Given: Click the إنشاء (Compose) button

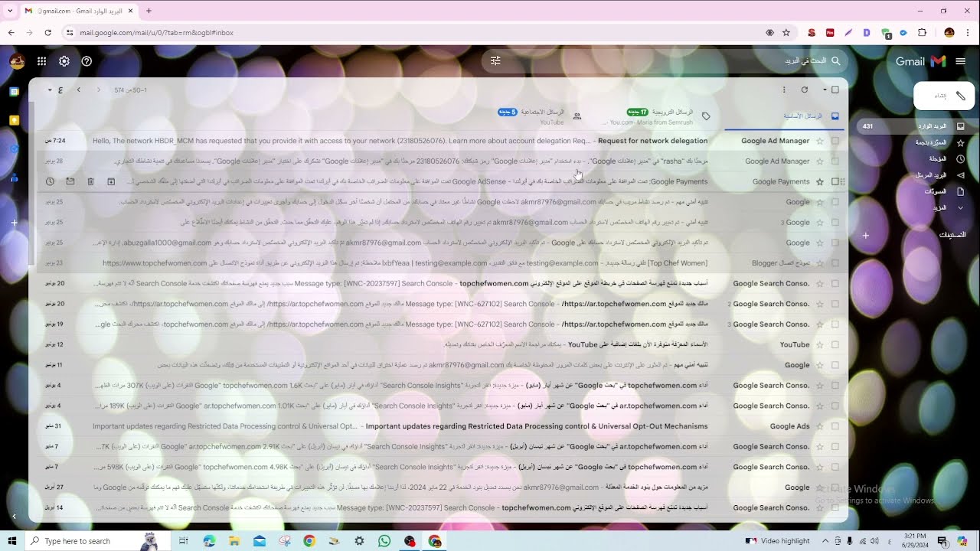Looking at the screenshot, I should [x=944, y=96].
